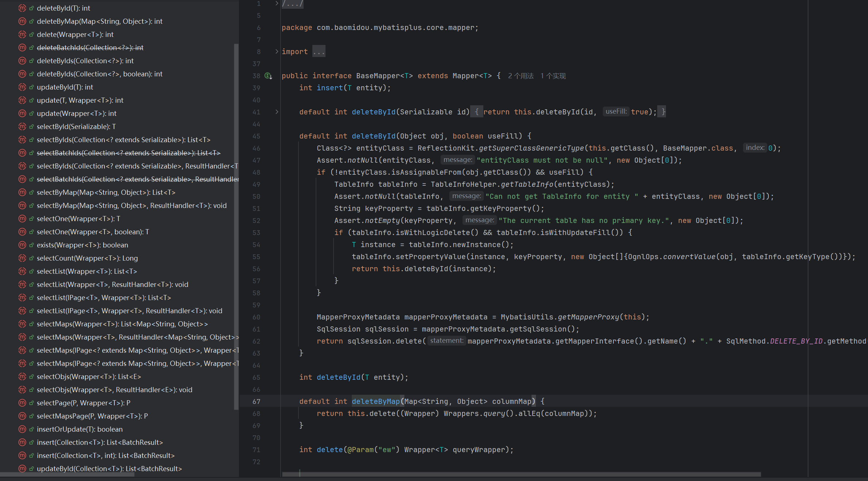
Task: Select deleteByMap in structure list
Action: pos(99,21)
